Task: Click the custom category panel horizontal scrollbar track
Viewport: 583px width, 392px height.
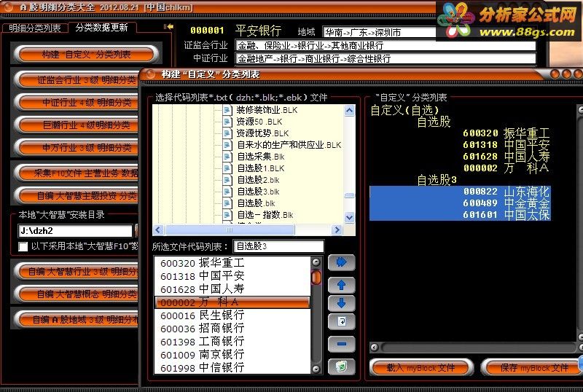Action: pos(480,348)
